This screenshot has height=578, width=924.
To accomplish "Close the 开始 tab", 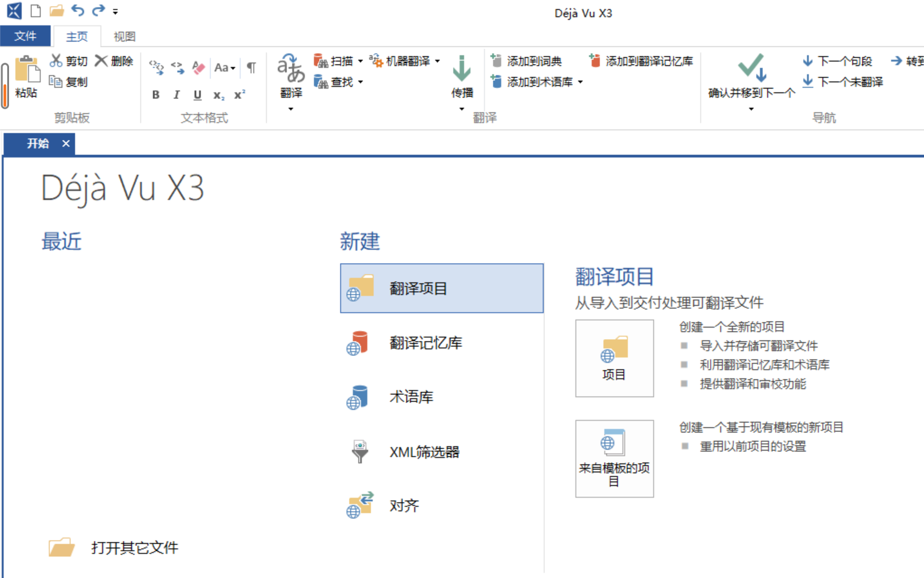I will [66, 144].
